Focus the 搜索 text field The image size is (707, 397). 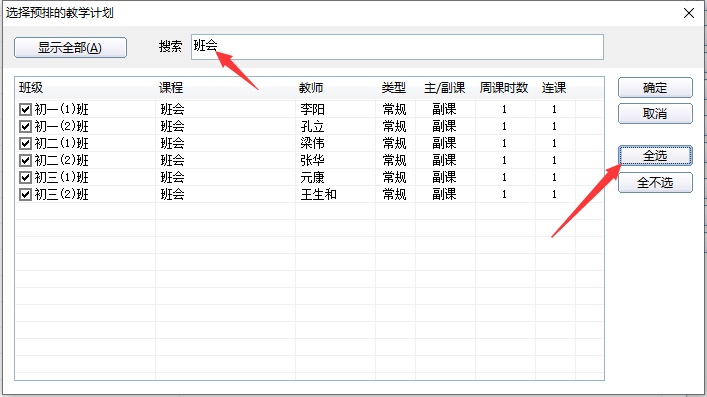tap(397, 47)
